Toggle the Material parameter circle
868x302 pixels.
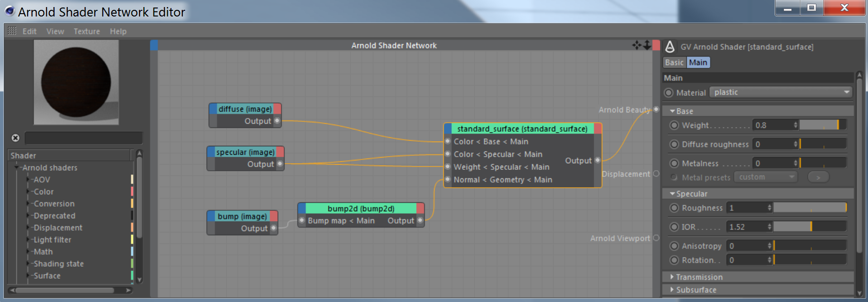tap(669, 93)
